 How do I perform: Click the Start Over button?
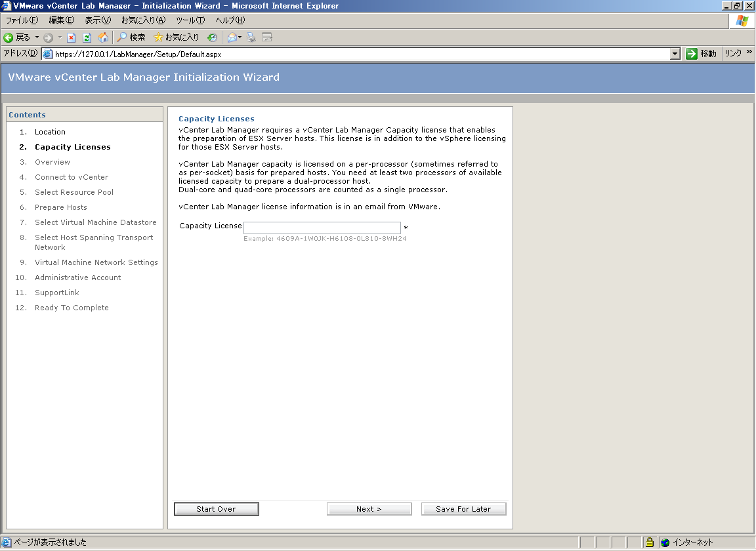coord(217,509)
